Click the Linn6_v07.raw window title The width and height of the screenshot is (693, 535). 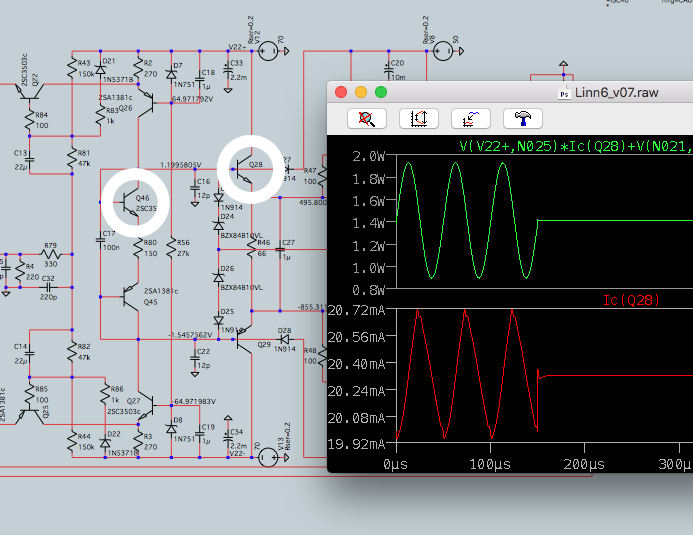point(617,93)
